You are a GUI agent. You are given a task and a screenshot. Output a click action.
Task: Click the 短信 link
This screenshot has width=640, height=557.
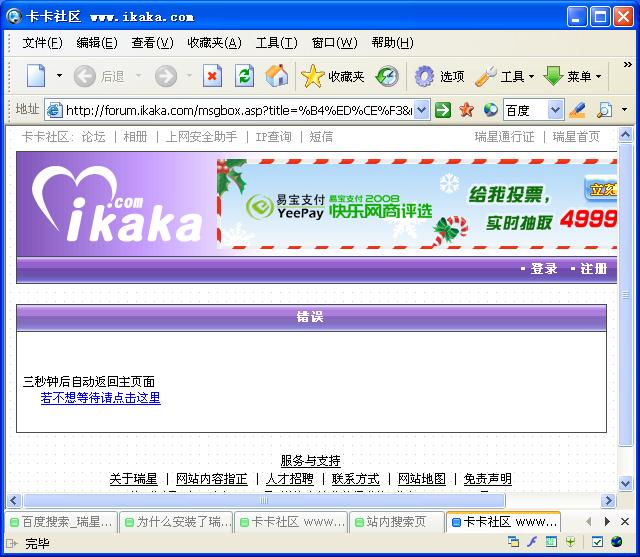[321, 137]
